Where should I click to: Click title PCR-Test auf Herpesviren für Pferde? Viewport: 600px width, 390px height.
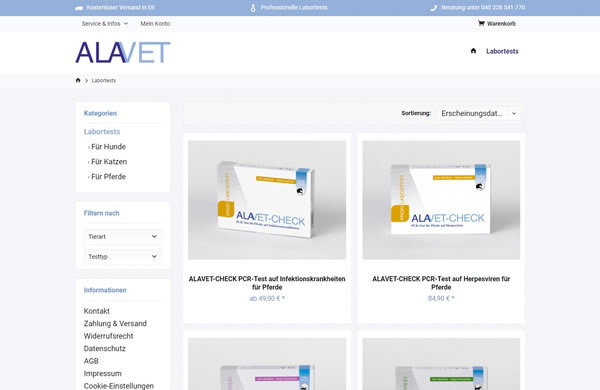(x=441, y=283)
